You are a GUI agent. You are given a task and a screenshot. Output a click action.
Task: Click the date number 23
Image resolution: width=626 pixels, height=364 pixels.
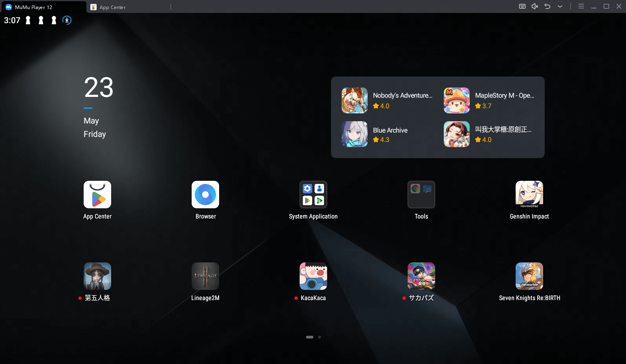(99, 87)
